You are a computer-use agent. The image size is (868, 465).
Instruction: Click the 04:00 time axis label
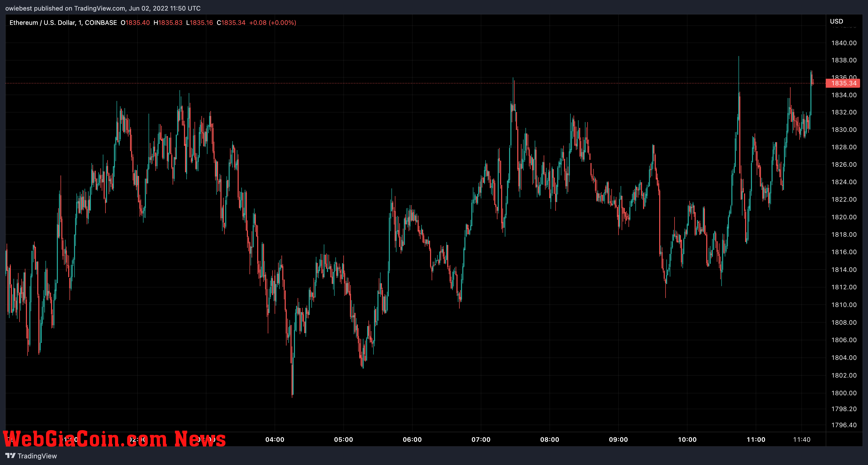pyautogui.click(x=275, y=439)
